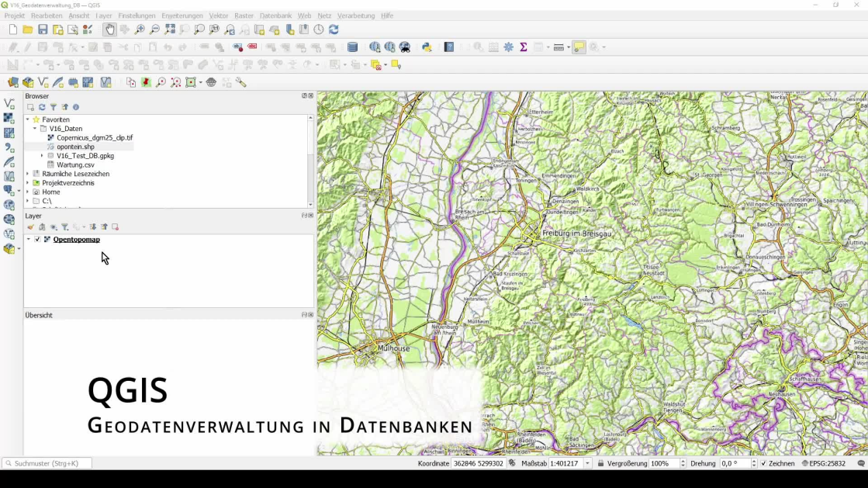Select the measure line ruler tool
Image resolution: width=868 pixels, height=488 pixels.
coord(558,47)
